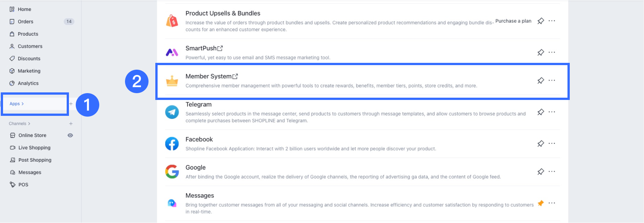Screen dimensions: 644x223
Task: Expand the Channels section
Action: point(19,124)
